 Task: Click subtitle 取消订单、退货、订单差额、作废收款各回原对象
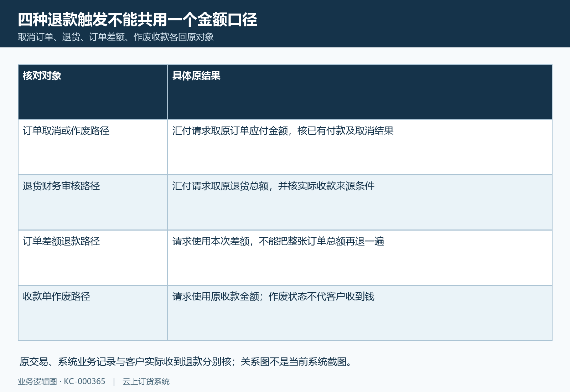(116, 37)
